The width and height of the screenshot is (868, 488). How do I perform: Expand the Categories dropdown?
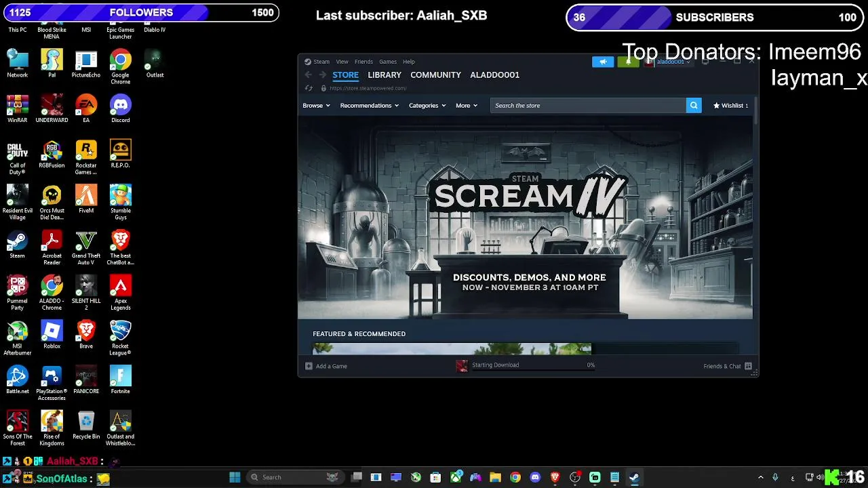(x=427, y=106)
